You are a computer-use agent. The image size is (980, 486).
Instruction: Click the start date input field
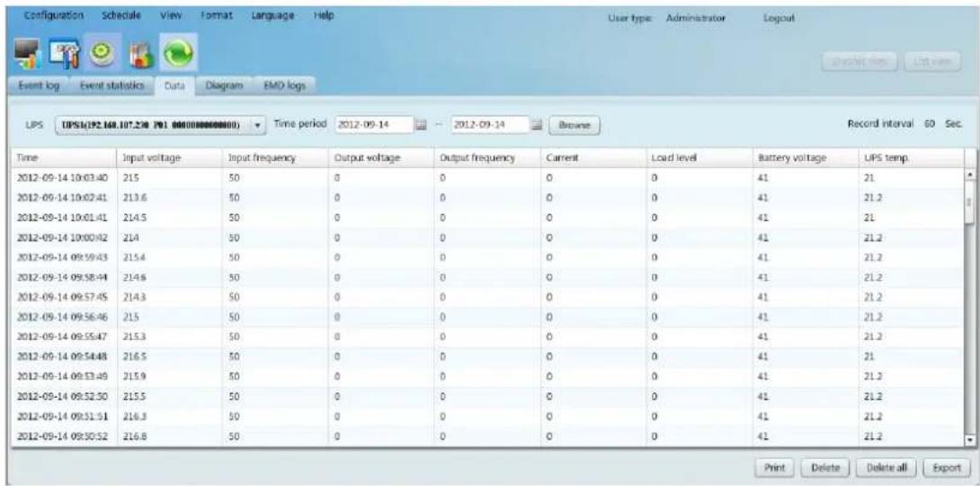[x=373, y=124]
